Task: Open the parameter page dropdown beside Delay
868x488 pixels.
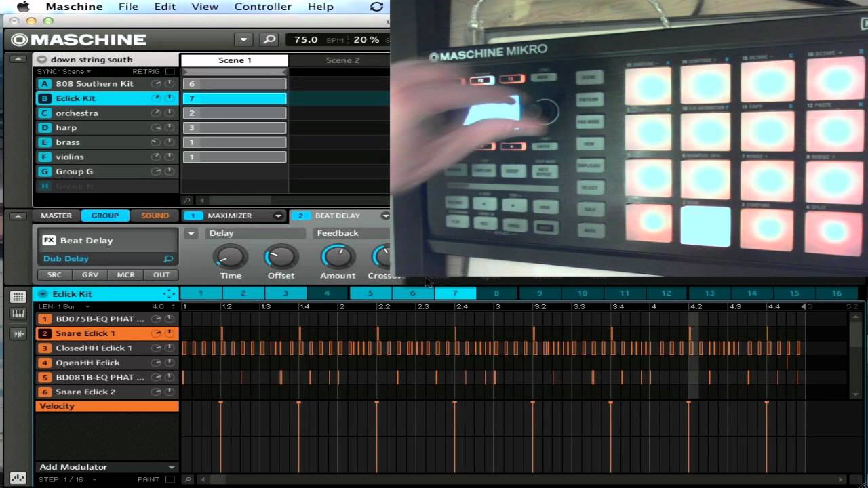Action: click(x=191, y=233)
